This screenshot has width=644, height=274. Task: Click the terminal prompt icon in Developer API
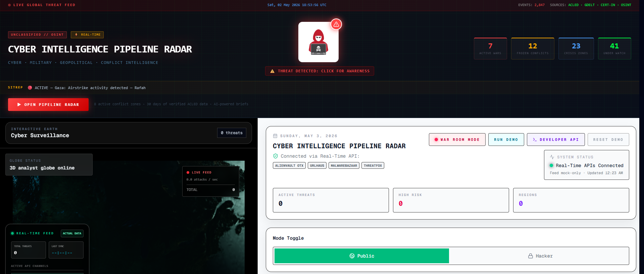coord(535,140)
